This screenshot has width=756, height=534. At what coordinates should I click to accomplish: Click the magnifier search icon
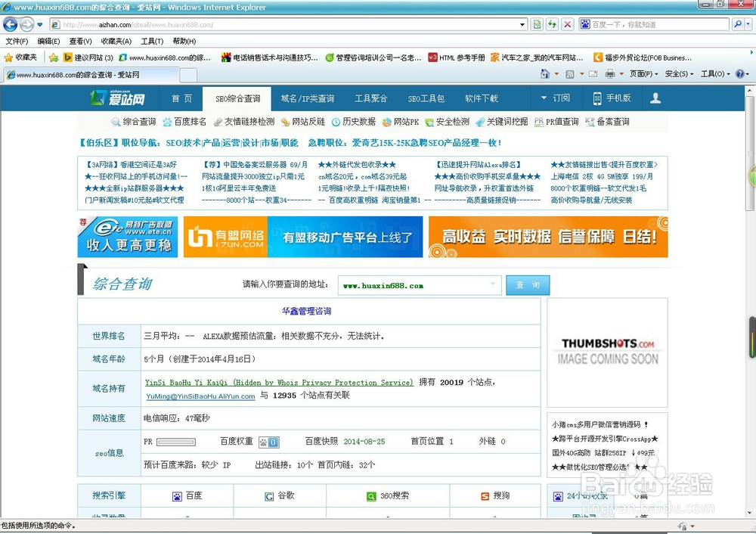[738, 25]
